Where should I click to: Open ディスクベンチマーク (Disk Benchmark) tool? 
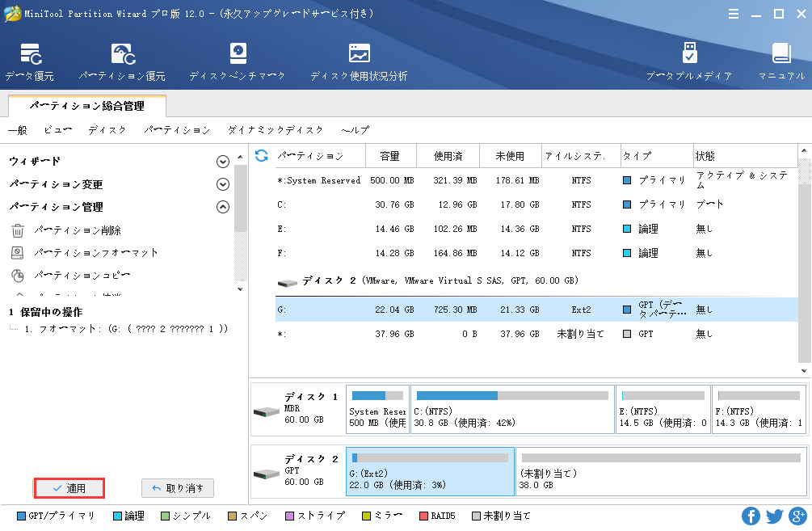pyautogui.click(x=238, y=62)
